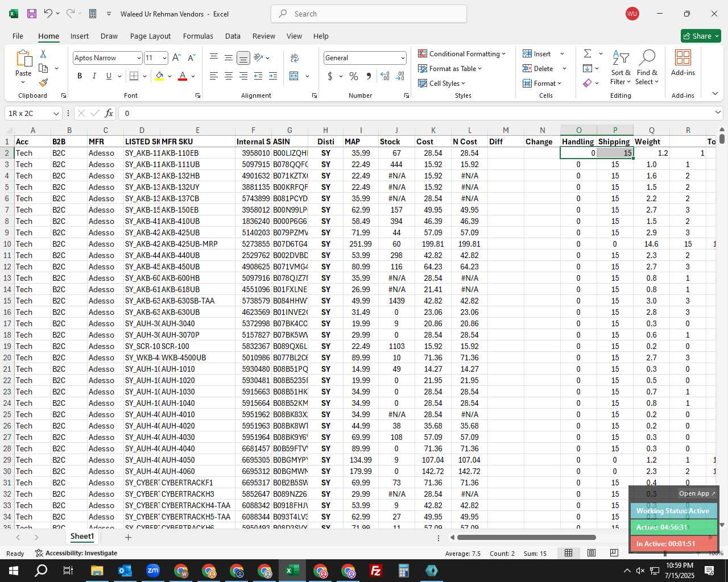This screenshot has width=728, height=582.
Task: Activate the Format Painter brush
Action: [43, 82]
